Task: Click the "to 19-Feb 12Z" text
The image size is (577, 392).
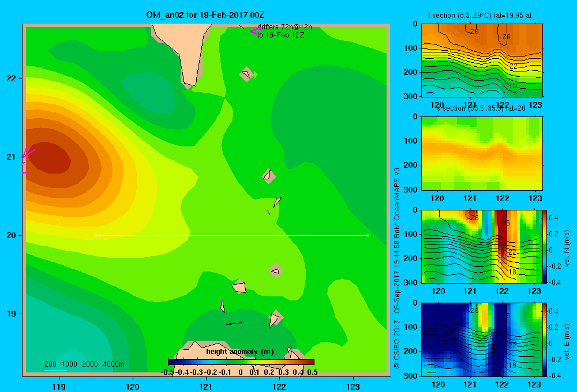Action: point(281,35)
